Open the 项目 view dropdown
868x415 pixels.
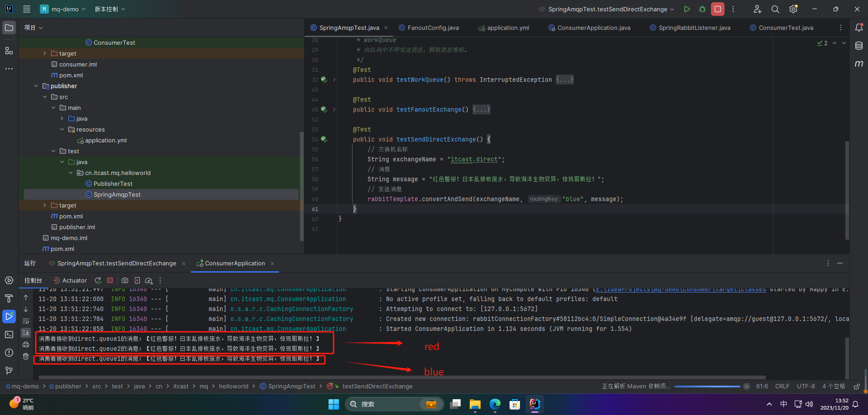point(33,28)
